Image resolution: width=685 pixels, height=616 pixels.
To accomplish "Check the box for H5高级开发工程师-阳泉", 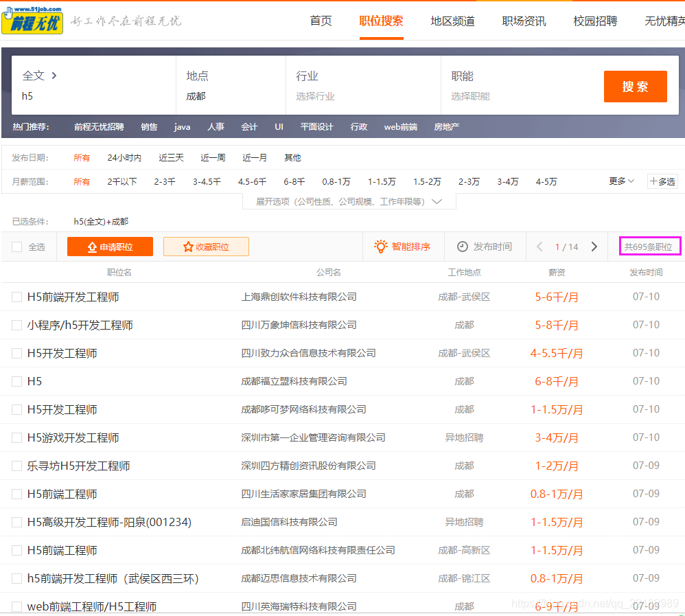I will (x=17, y=523).
